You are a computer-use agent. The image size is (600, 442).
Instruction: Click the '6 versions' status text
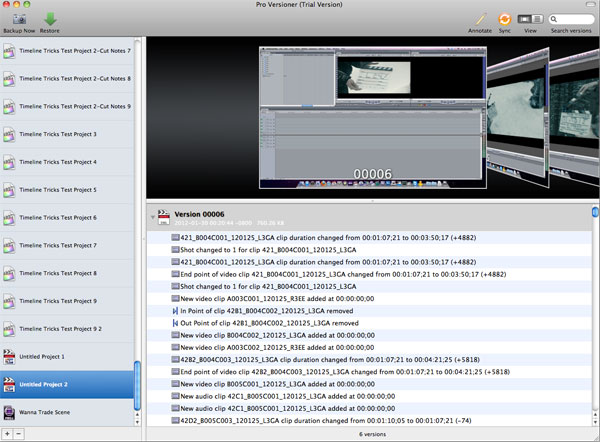(x=372, y=434)
